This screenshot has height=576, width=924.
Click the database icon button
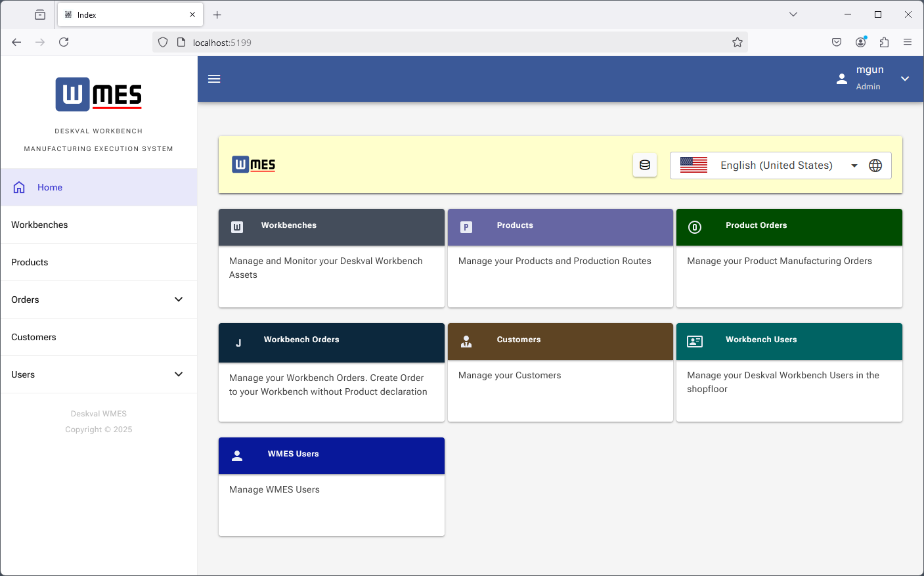(x=645, y=166)
